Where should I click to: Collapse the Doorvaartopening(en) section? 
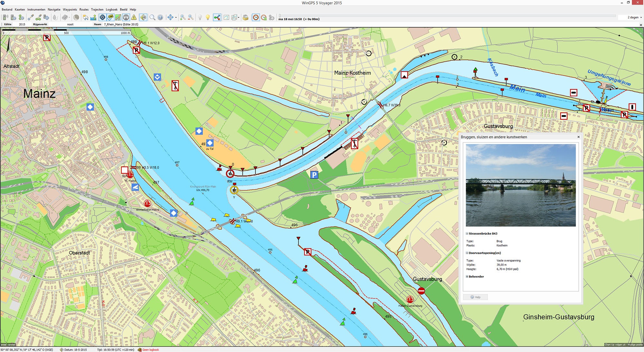click(x=467, y=253)
